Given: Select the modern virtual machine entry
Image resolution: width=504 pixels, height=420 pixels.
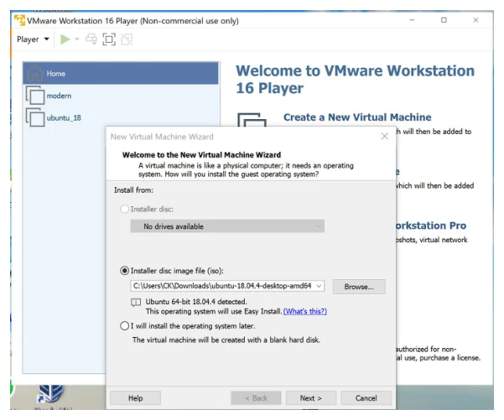Looking at the screenshot, I should [121, 96].
